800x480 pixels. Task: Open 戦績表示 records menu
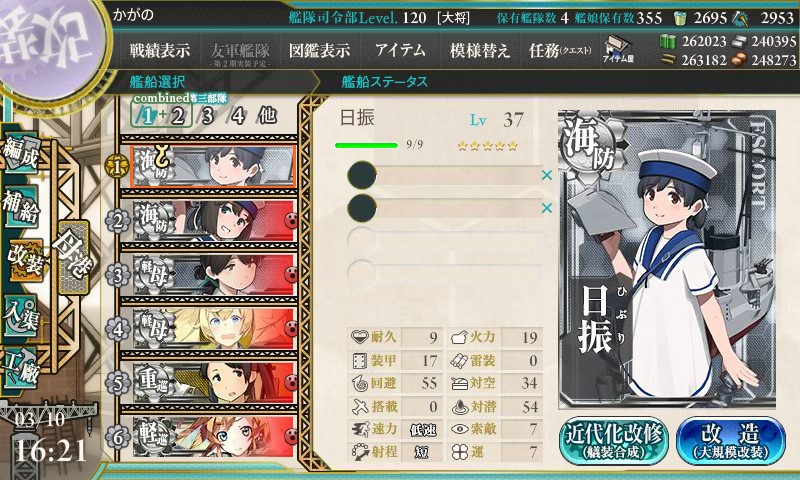(x=160, y=50)
